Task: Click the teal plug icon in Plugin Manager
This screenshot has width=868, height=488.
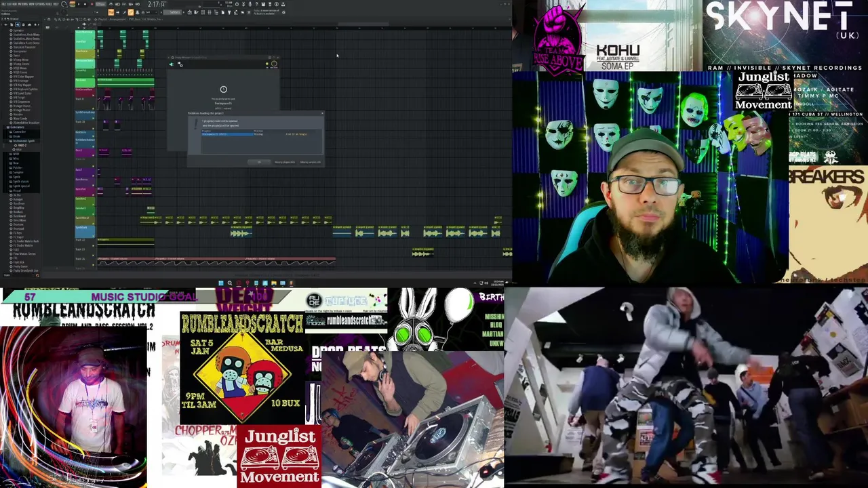Action: 171,64
